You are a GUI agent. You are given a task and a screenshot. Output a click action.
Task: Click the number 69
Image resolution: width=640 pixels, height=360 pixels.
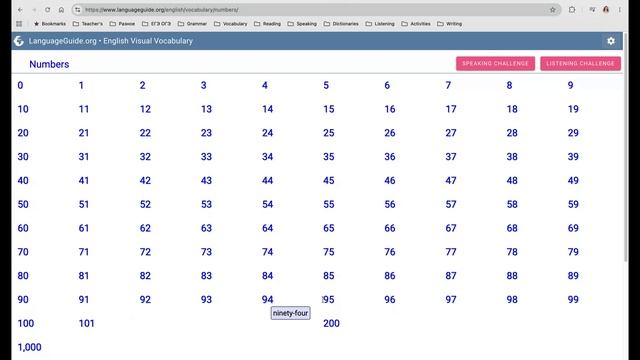(573, 228)
